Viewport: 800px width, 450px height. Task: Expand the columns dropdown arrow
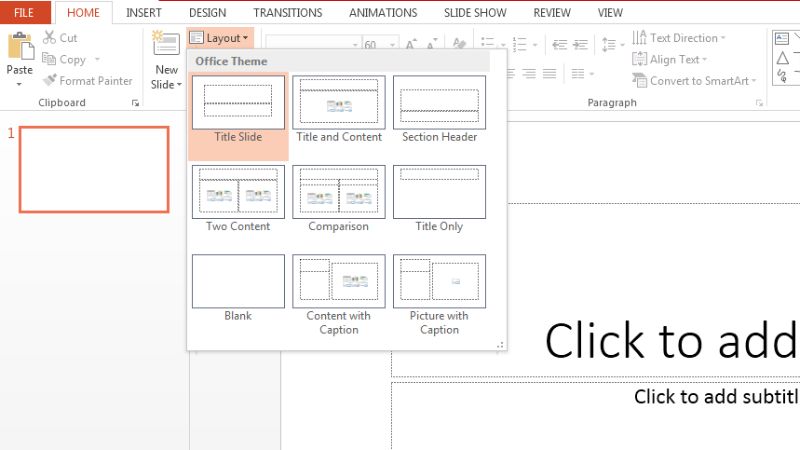pyautogui.click(x=592, y=74)
